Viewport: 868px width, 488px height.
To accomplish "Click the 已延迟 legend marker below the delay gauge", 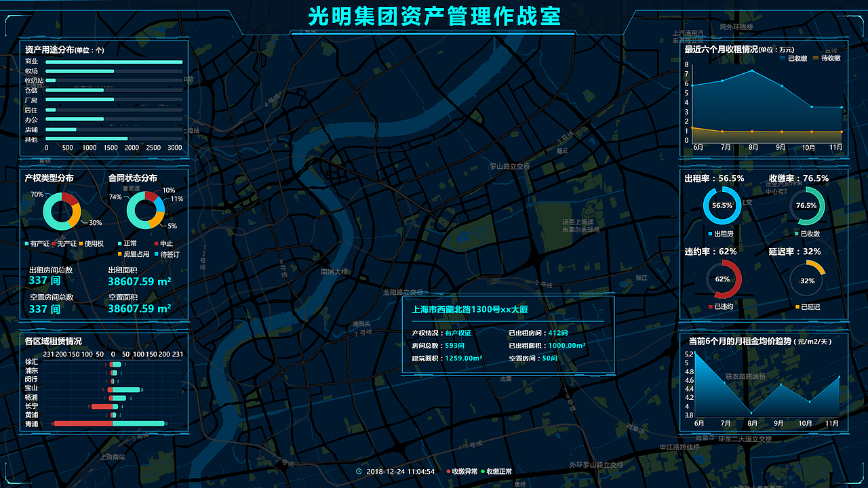I will 797,306.
